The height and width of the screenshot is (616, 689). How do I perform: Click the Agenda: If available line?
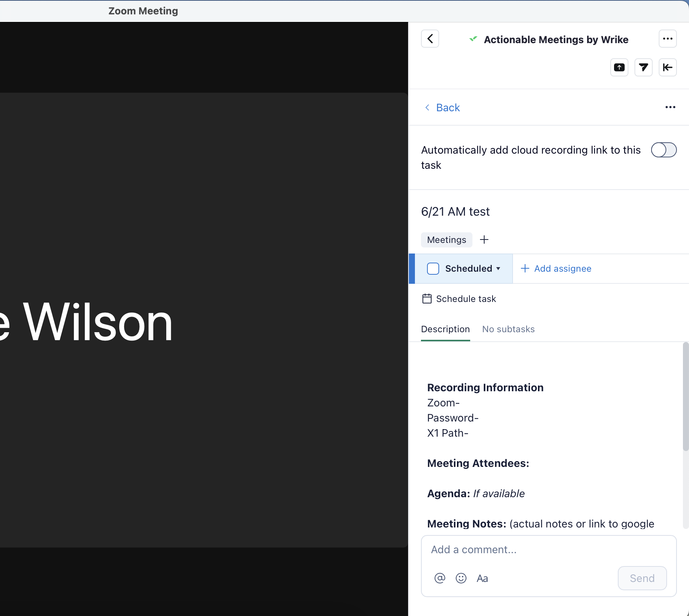tap(476, 494)
